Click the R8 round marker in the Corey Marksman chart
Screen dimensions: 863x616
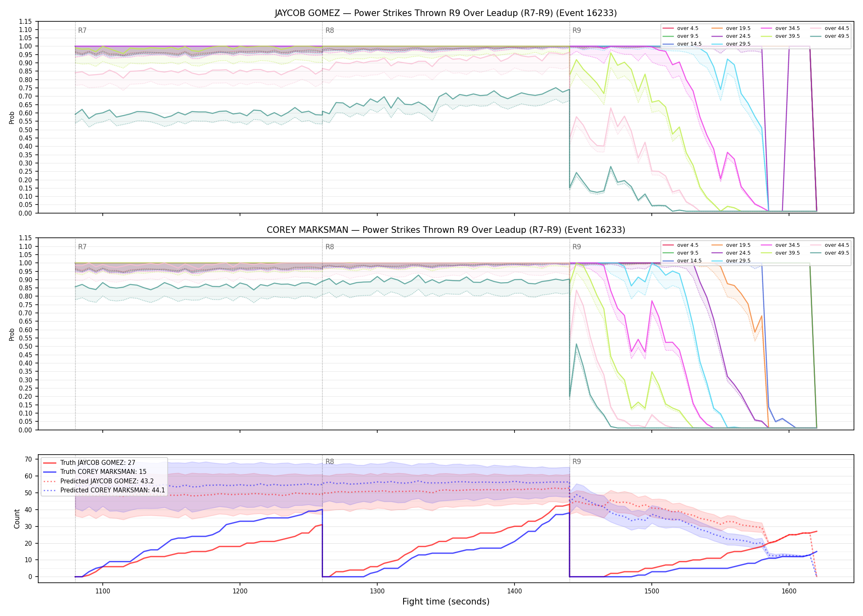[x=330, y=247]
